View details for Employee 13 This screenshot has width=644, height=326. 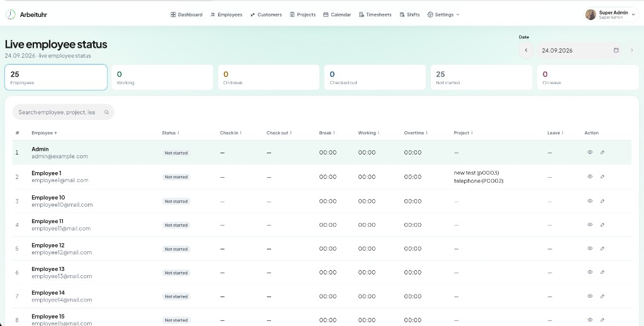(590, 272)
